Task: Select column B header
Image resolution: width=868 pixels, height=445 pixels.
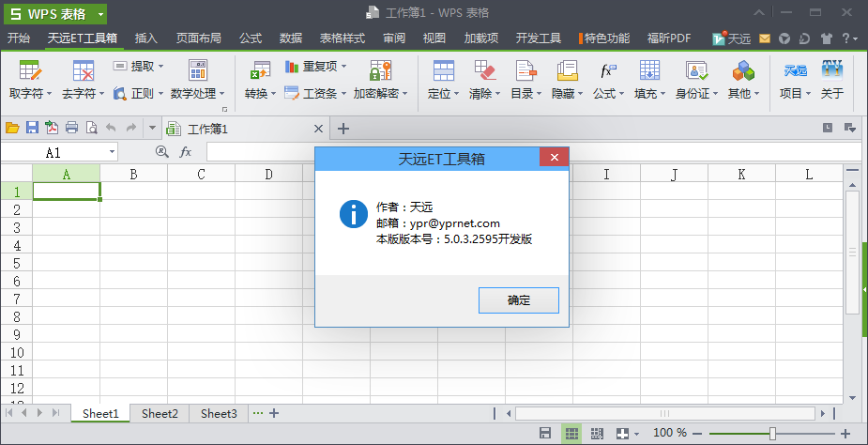Action: click(133, 175)
